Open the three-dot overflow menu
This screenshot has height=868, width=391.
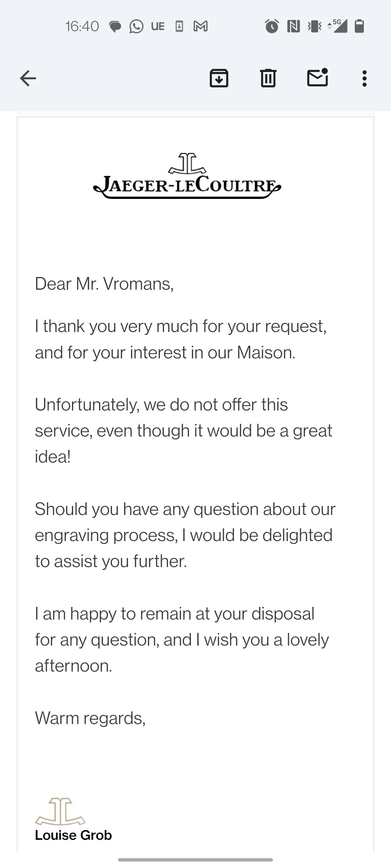[365, 78]
